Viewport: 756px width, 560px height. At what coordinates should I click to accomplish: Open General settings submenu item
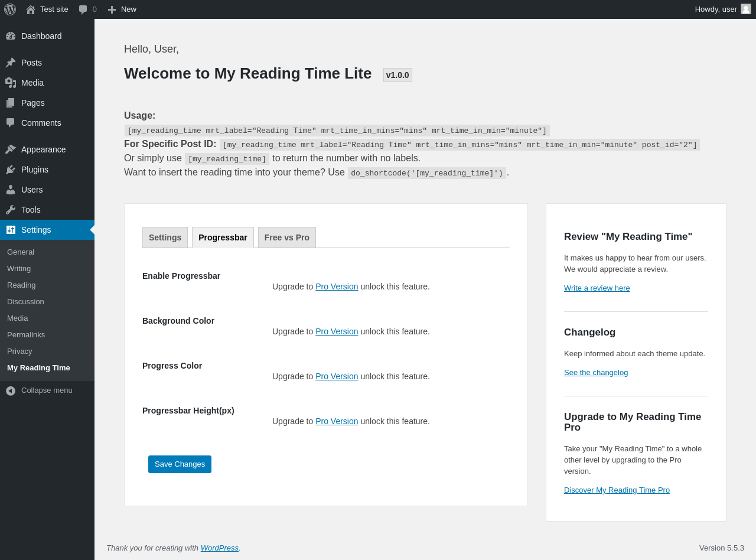click(x=21, y=252)
